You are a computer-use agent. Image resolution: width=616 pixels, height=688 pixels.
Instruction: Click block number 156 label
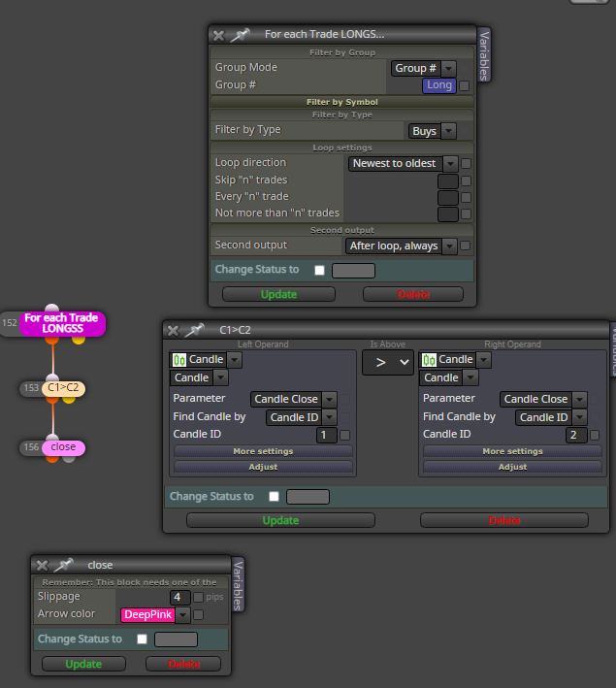31,447
